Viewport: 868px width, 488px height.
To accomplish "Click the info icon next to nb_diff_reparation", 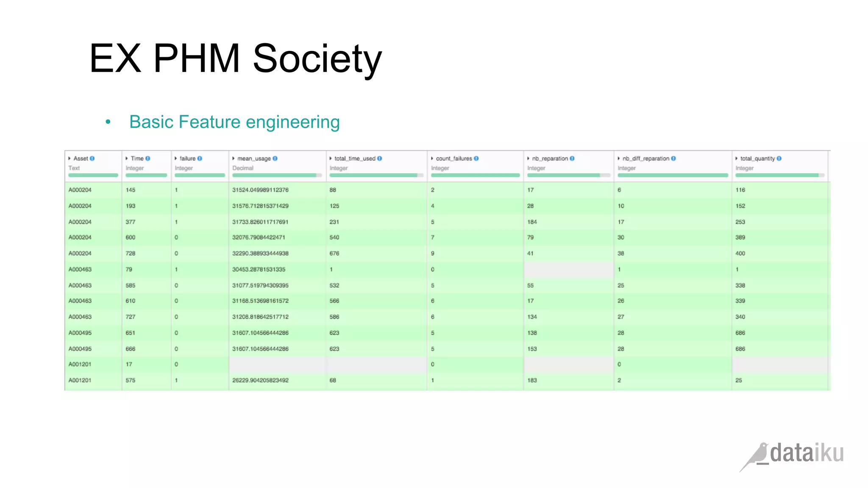I will coord(673,158).
